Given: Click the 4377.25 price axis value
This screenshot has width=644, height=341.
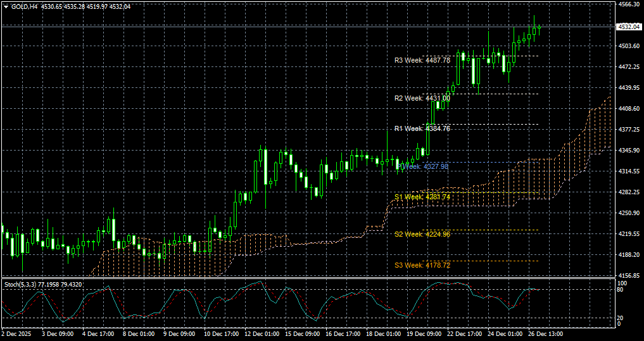Looking at the screenshot, I should coord(628,129).
